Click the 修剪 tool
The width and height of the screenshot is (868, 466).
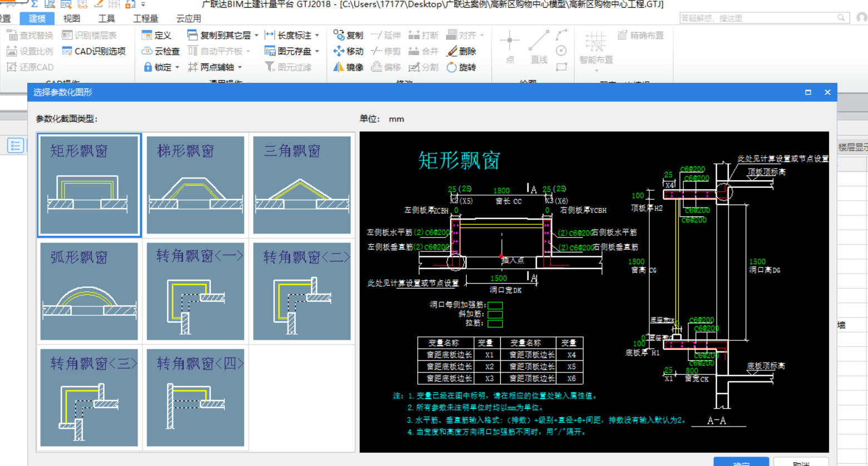click(386, 51)
